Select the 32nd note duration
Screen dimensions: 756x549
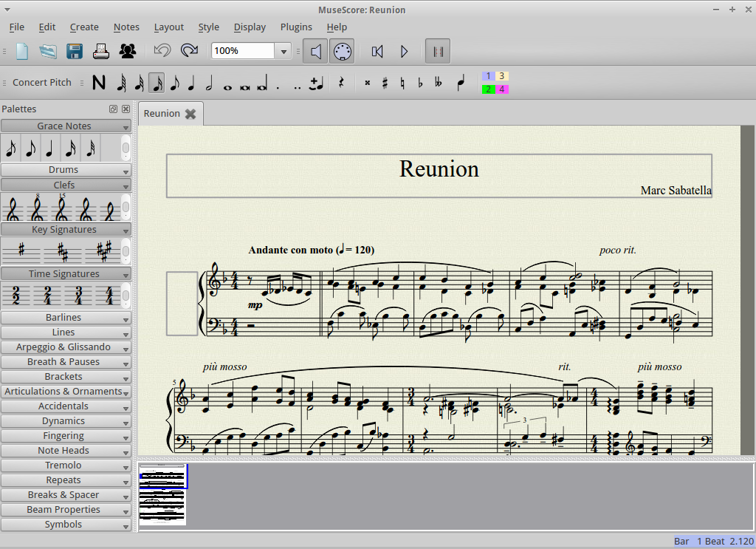139,83
